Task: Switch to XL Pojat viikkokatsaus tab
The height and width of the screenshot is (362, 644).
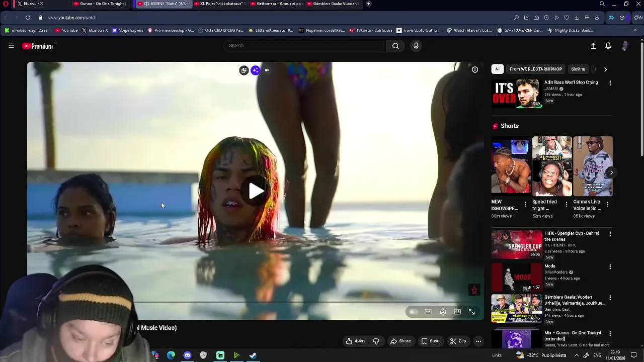Action: pos(220,4)
